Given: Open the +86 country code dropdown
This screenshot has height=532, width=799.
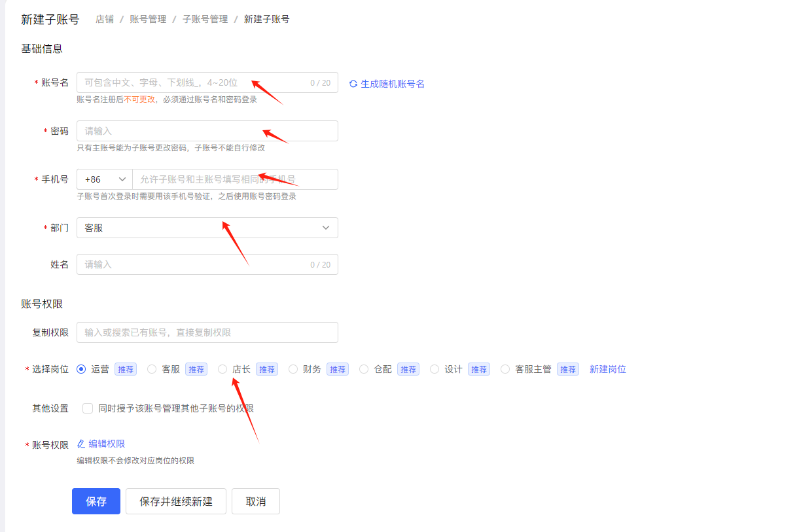Looking at the screenshot, I should (105, 179).
